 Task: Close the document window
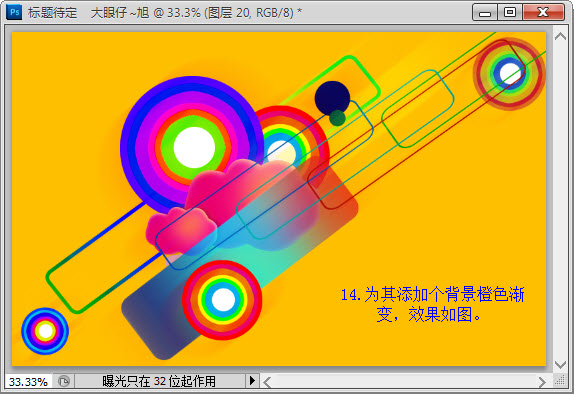point(543,12)
